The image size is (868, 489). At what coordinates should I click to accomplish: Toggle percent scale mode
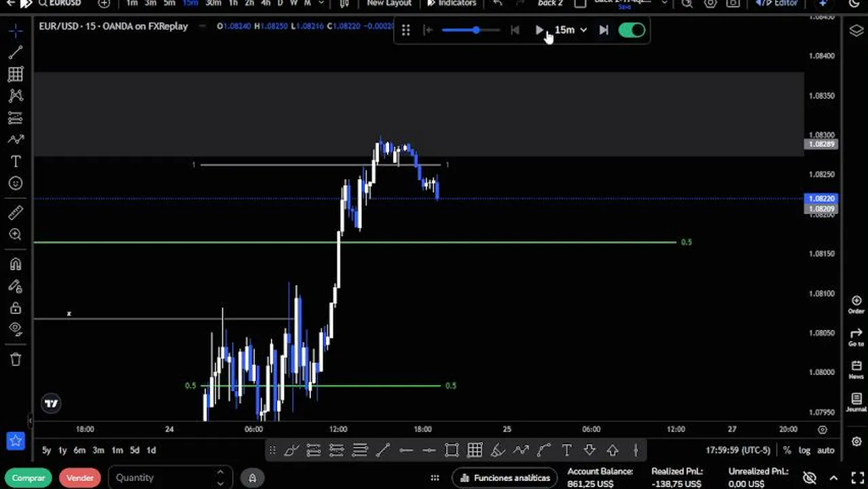pos(786,450)
